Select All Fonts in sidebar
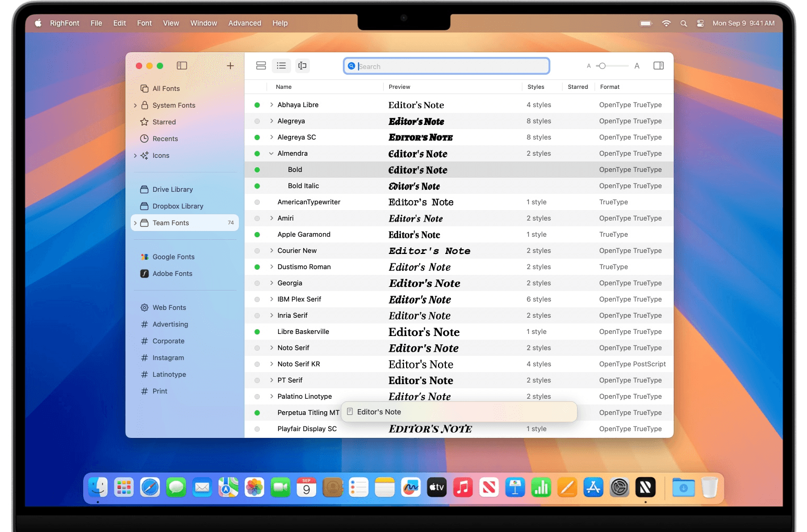 [160, 89]
